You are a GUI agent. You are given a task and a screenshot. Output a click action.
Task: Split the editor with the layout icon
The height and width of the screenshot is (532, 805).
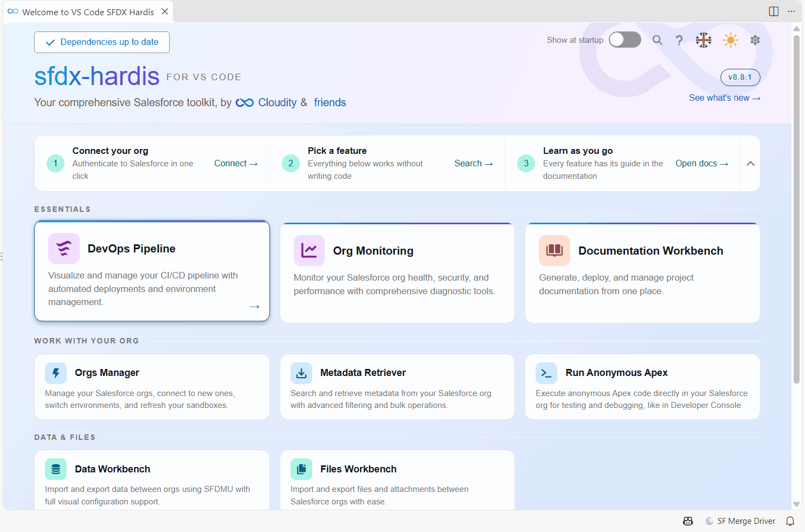(x=774, y=11)
